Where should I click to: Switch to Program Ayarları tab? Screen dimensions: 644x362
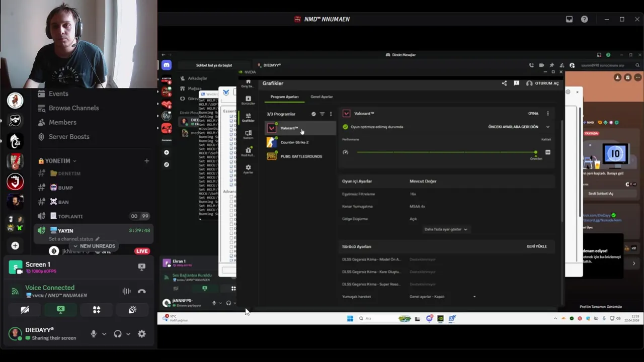click(284, 97)
